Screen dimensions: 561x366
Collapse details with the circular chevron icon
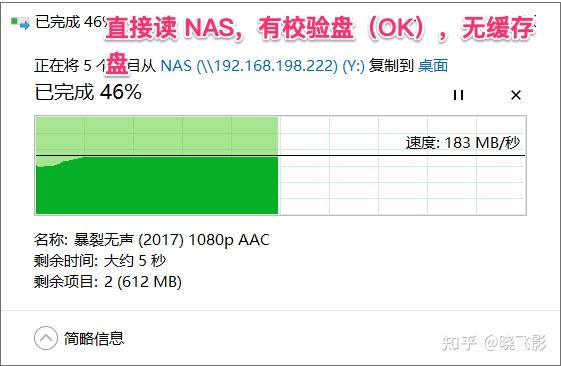[x=46, y=338]
